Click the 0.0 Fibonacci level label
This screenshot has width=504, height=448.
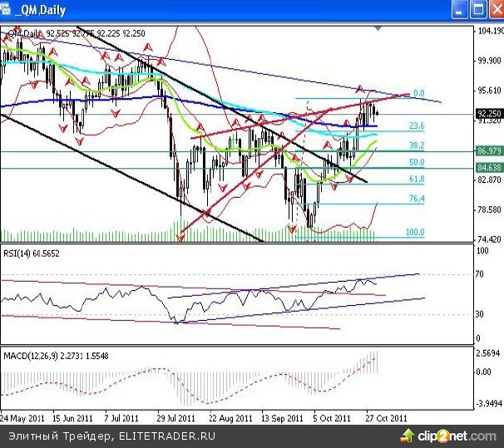click(x=419, y=94)
